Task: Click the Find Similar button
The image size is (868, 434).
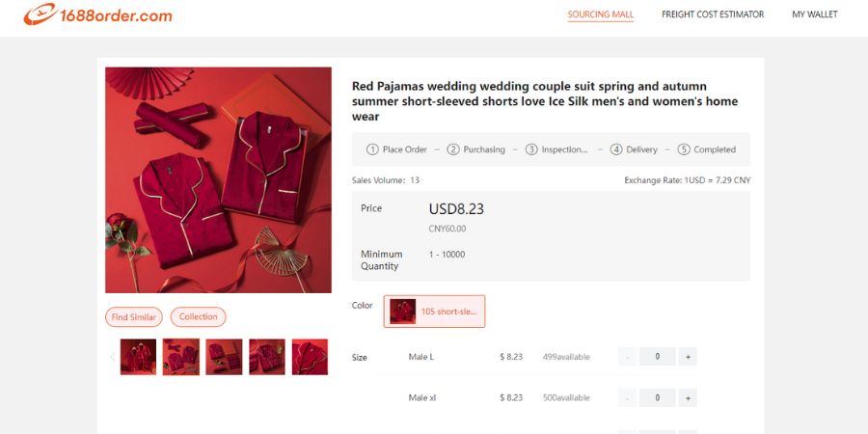Action: pos(134,317)
